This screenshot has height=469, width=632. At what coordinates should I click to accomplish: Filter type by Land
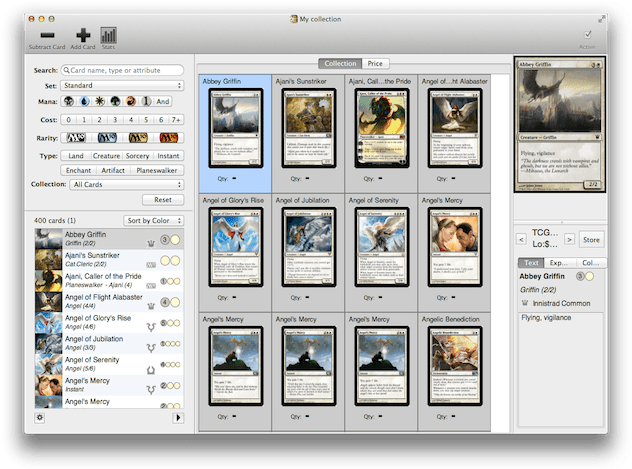click(x=76, y=156)
